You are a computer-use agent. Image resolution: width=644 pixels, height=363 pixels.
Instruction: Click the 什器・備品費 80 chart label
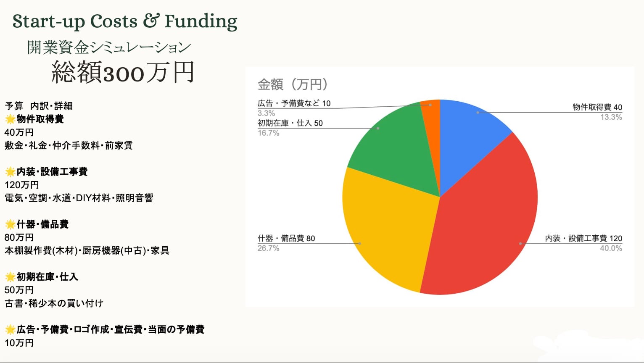click(286, 238)
